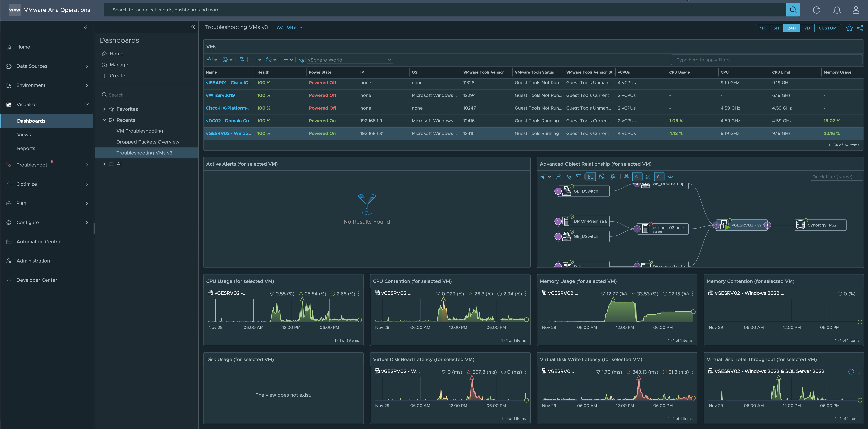The height and width of the screenshot is (429, 868).
Task: Click the path link icon in relationship toolbar
Action: click(670, 176)
